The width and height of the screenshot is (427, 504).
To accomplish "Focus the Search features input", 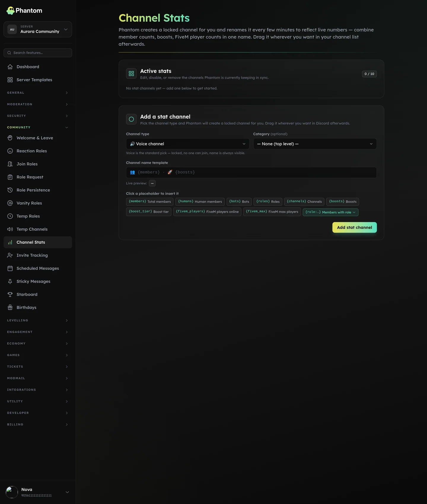I will [38, 53].
